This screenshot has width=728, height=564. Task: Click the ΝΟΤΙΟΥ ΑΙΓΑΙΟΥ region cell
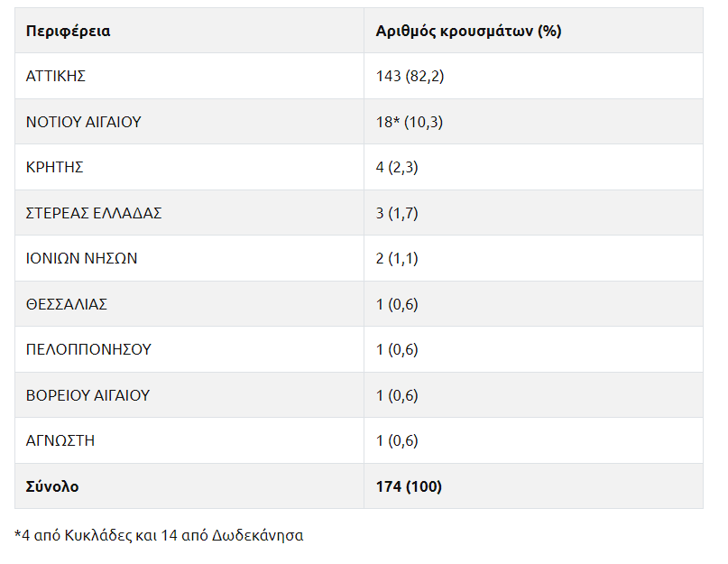coord(84,122)
